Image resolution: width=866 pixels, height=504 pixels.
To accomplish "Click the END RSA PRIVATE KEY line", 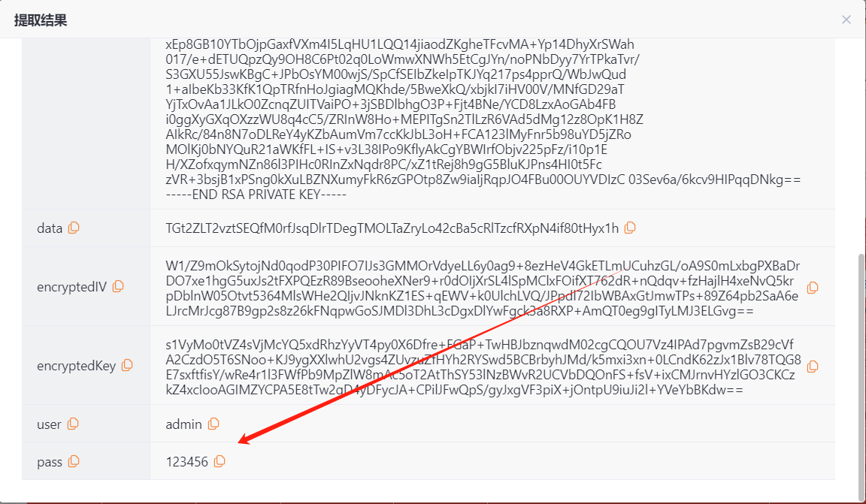I will (x=256, y=195).
